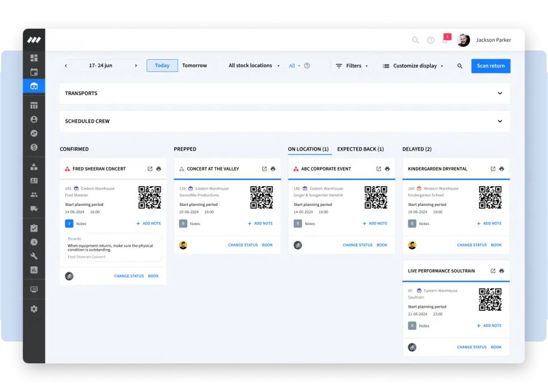Open the clock time icon in sidebar

[x=34, y=242]
